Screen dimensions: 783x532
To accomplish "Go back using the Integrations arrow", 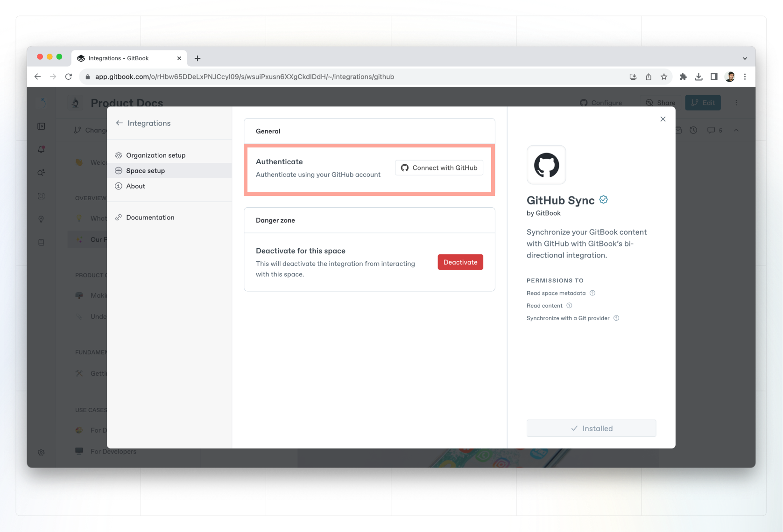I will 120,123.
